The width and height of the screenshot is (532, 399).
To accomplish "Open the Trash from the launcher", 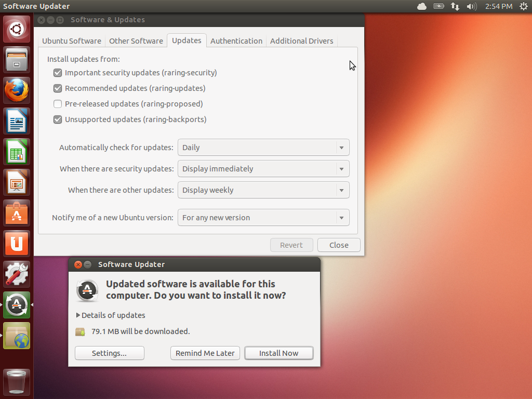I will (17, 382).
